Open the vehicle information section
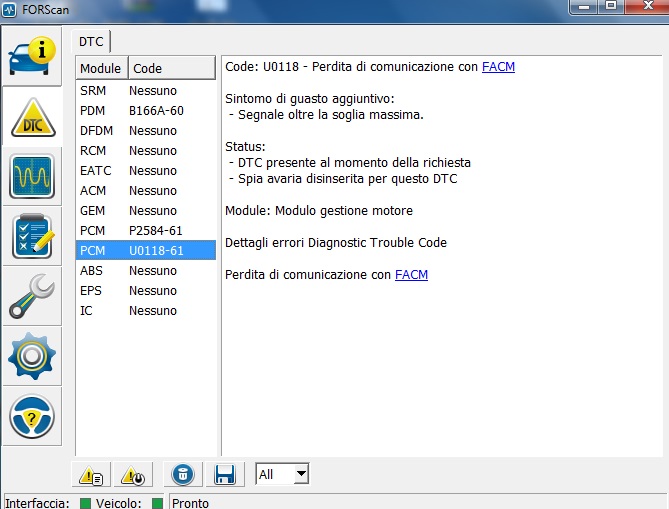669x509 pixels. [x=32, y=55]
